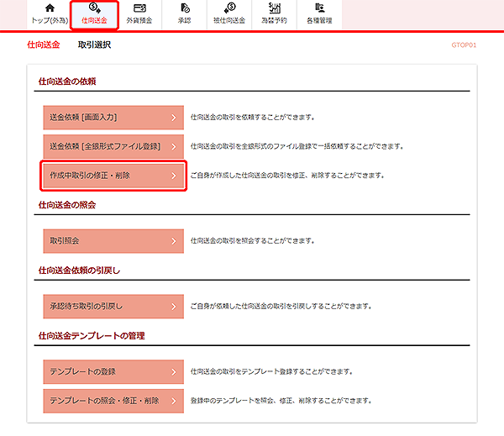Screen dimensions: 504x436
Task: Click テンプレートの登録 button
Action: (x=113, y=371)
